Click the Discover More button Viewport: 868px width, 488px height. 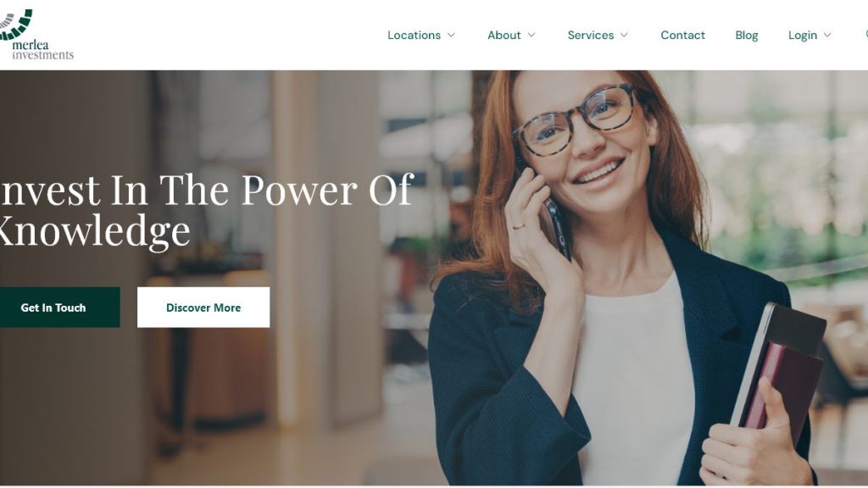pyautogui.click(x=203, y=307)
